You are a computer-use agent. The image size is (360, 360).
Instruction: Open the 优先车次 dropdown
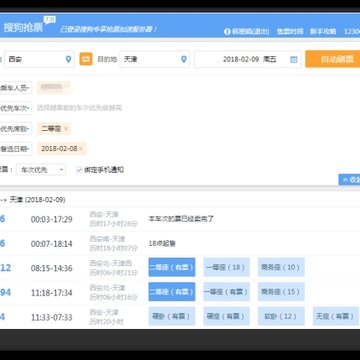click(x=16, y=108)
